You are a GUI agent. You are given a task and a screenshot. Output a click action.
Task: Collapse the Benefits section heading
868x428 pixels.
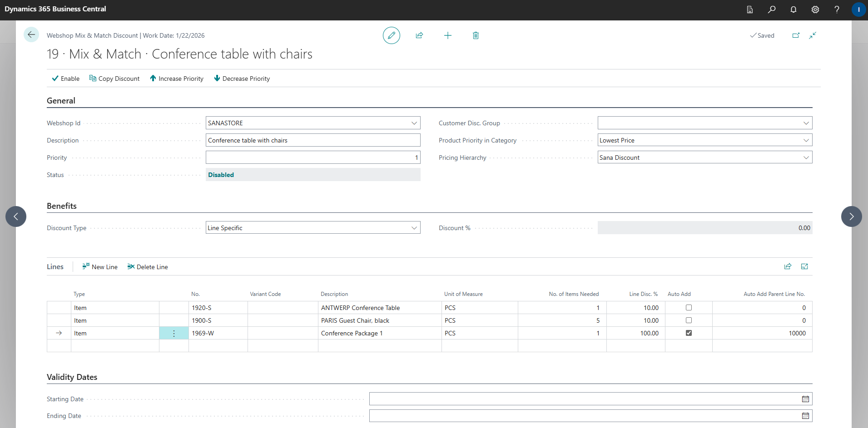pyautogui.click(x=62, y=206)
